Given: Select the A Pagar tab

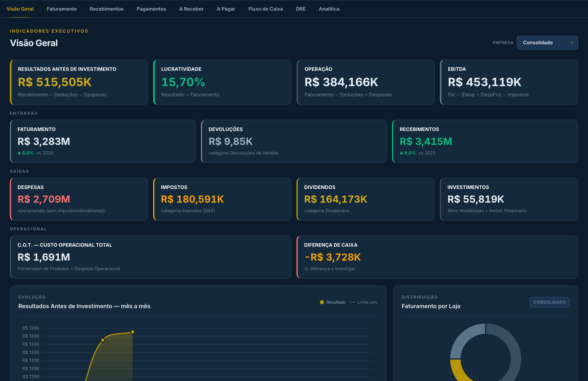Looking at the screenshot, I should pos(226,9).
